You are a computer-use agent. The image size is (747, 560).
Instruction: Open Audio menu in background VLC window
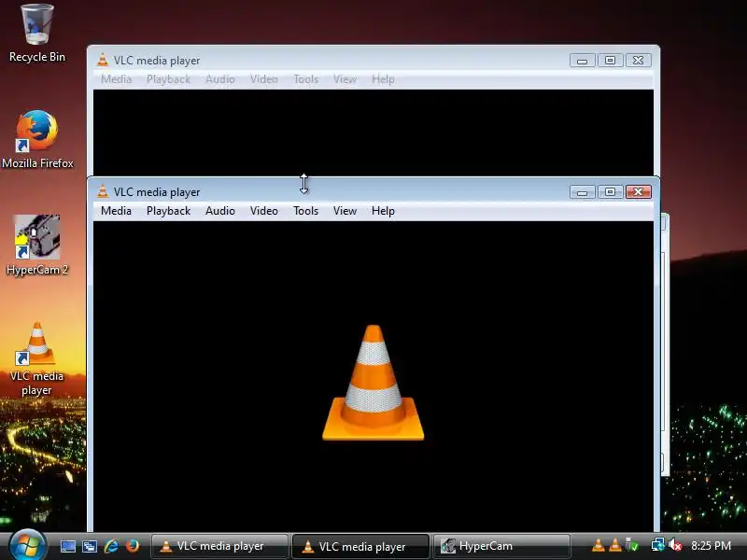(219, 79)
